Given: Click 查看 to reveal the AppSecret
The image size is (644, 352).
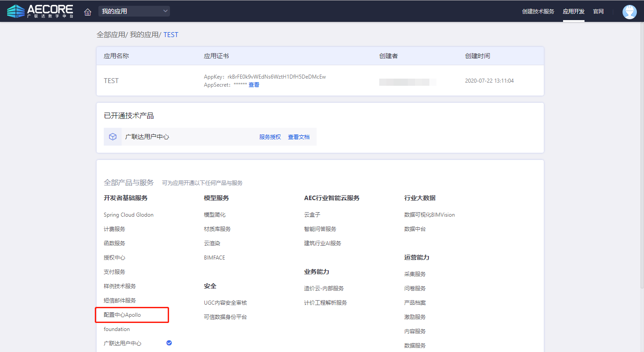Looking at the screenshot, I should click(254, 85).
